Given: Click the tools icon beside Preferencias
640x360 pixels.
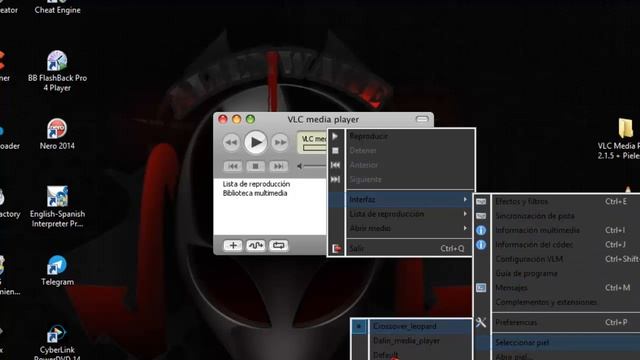Looking at the screenshot, I should pyautogui.click(x=481, y=322).
